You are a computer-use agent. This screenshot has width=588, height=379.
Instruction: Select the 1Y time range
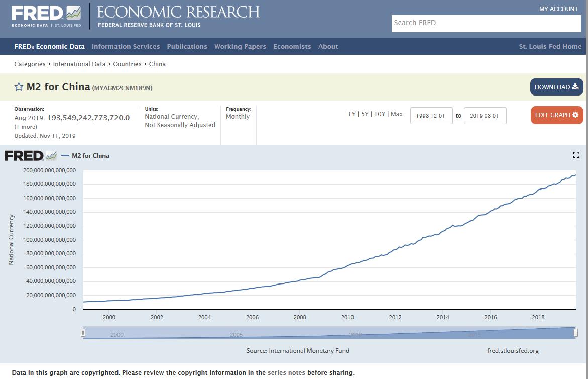(352, 114)
